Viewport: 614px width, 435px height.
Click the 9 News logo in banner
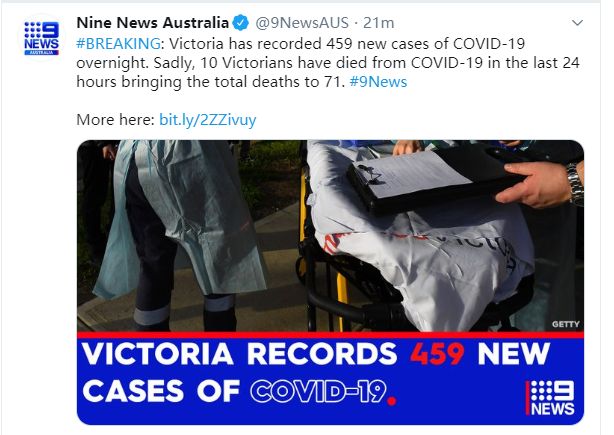(551, 397)
